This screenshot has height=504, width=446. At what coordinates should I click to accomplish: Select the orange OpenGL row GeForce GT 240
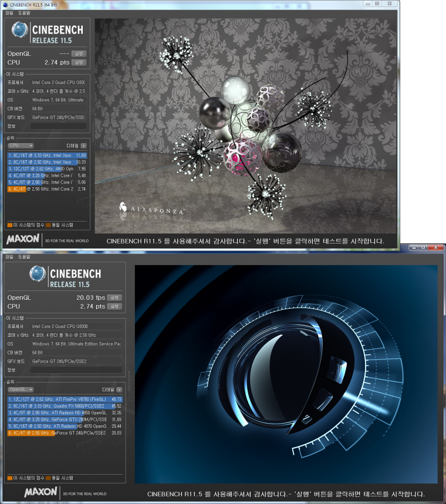(65, 433)
